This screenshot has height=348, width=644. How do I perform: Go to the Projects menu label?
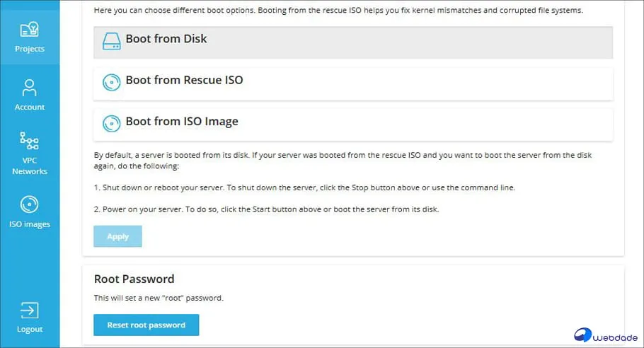click(x=30, y=49)
